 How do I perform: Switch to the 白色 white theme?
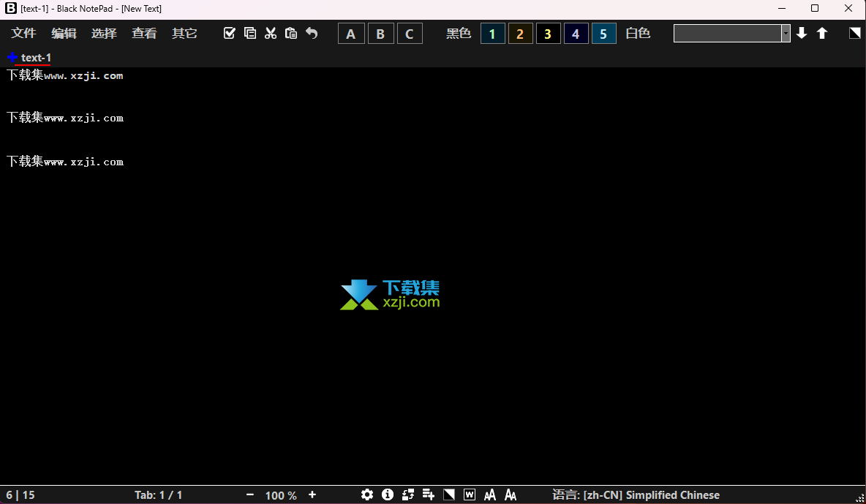click(638, 33)
